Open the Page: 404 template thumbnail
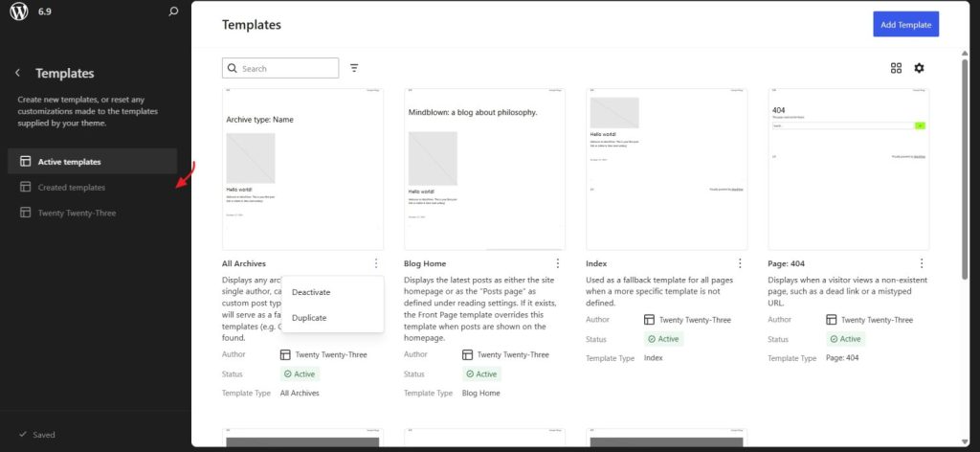This screenshot has height=452, width=980. click(848, 169)
